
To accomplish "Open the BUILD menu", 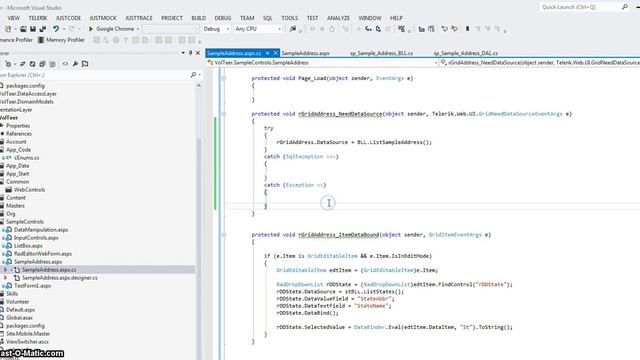I will 199,18.
